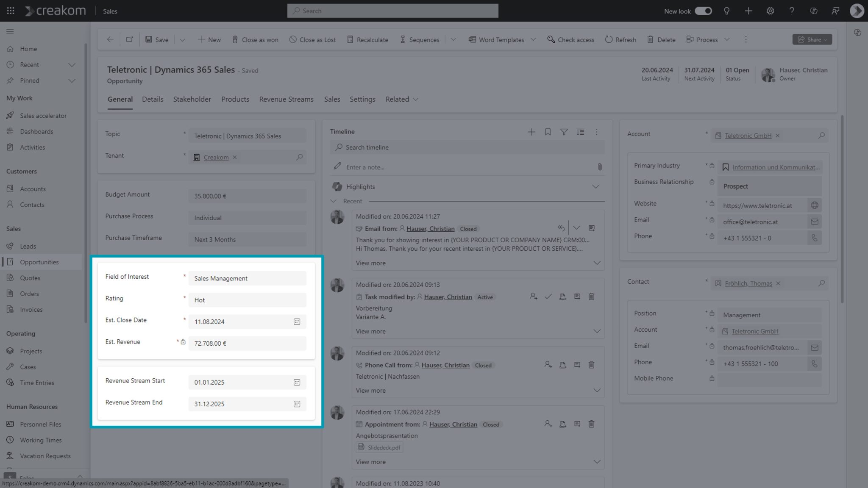Click the website globe icon
Screen dimensions: 868x488
pyautogui.click(x=814, y=205)
